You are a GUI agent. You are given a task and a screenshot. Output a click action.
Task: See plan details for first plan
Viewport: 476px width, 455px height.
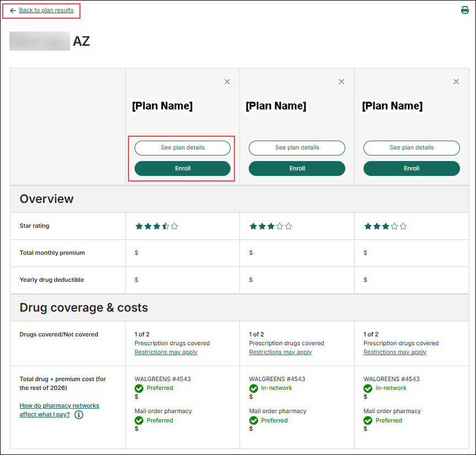[183, 148]
